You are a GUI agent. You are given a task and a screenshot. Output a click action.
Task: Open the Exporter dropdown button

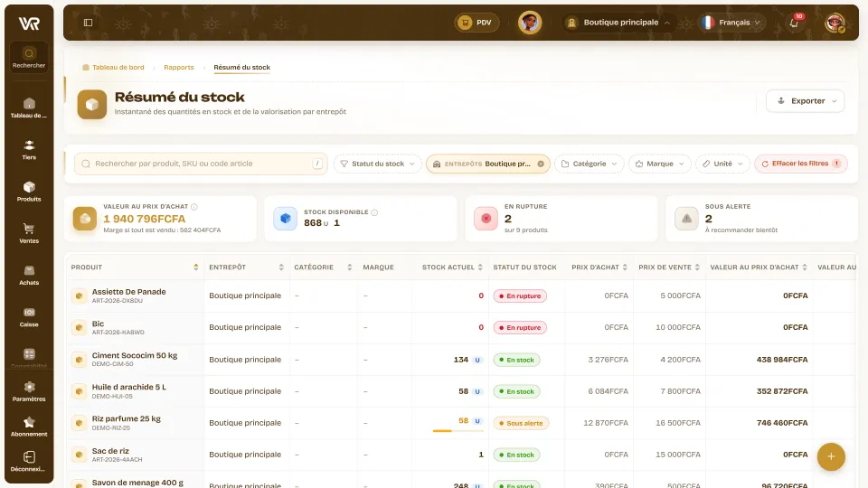805,101
